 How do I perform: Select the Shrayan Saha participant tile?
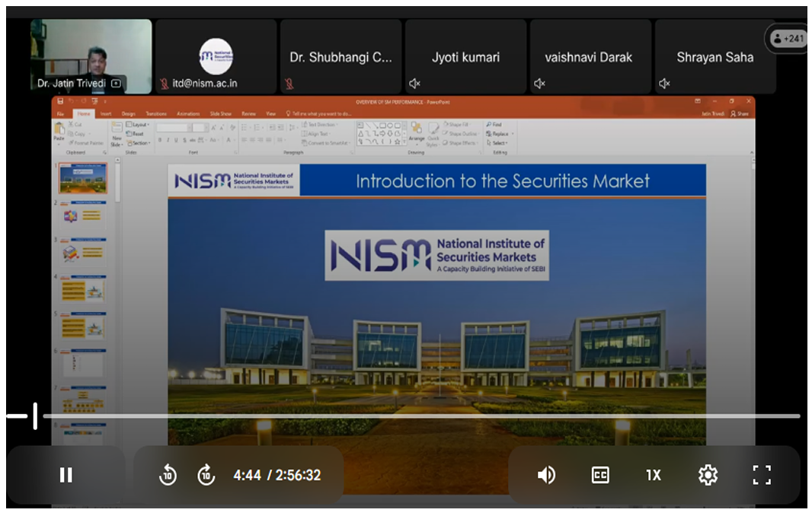coord(715,56)
